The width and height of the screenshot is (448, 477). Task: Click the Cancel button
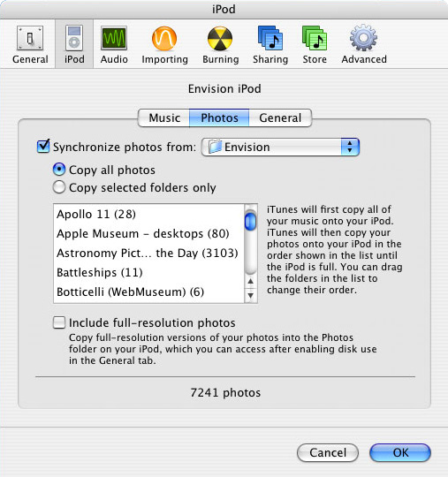click(328, 452)
